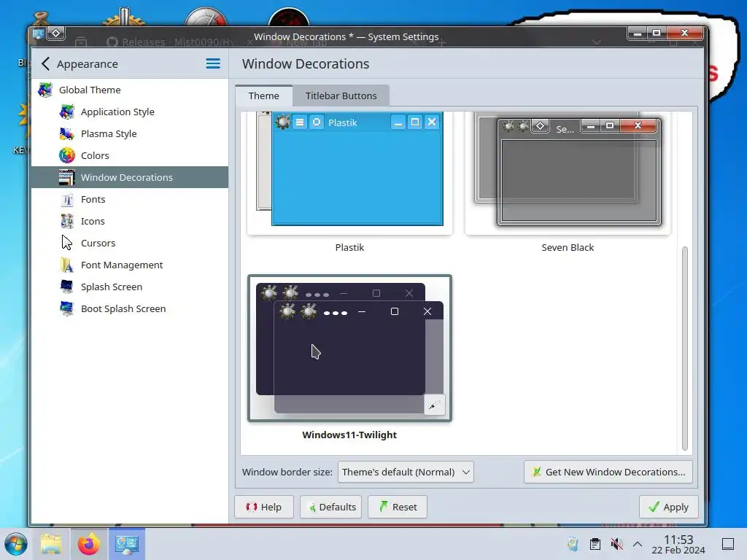Viewport: 747px width, 560px height.
Task: Click the Windows11-Twilight theme label
Action: 349,435
